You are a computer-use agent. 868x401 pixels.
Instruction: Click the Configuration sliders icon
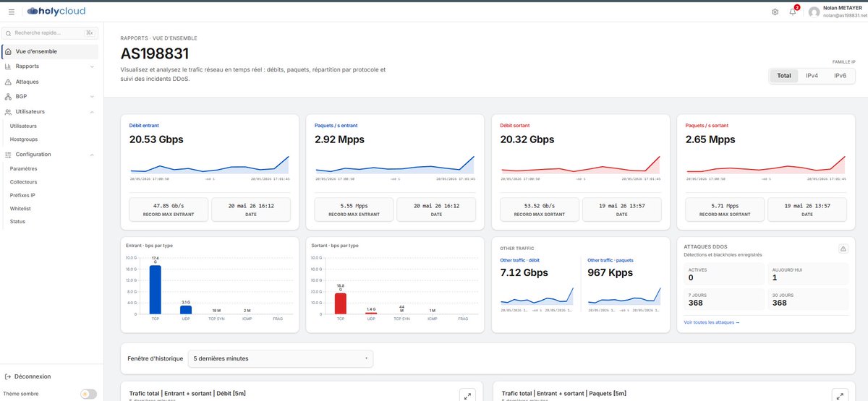(8, 155)
